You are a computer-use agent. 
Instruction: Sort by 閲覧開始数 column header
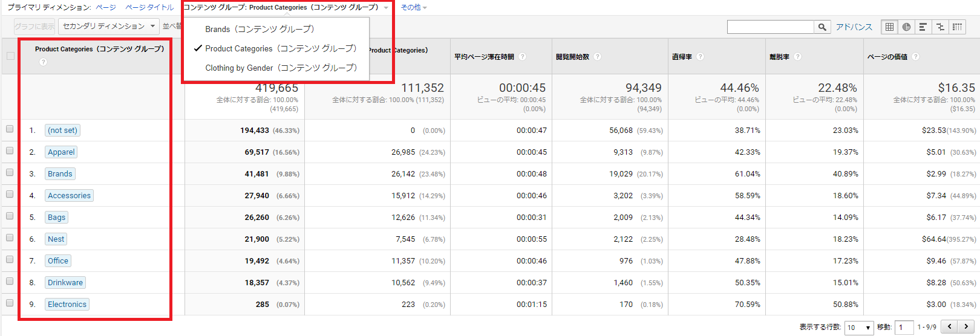point(572,57)
